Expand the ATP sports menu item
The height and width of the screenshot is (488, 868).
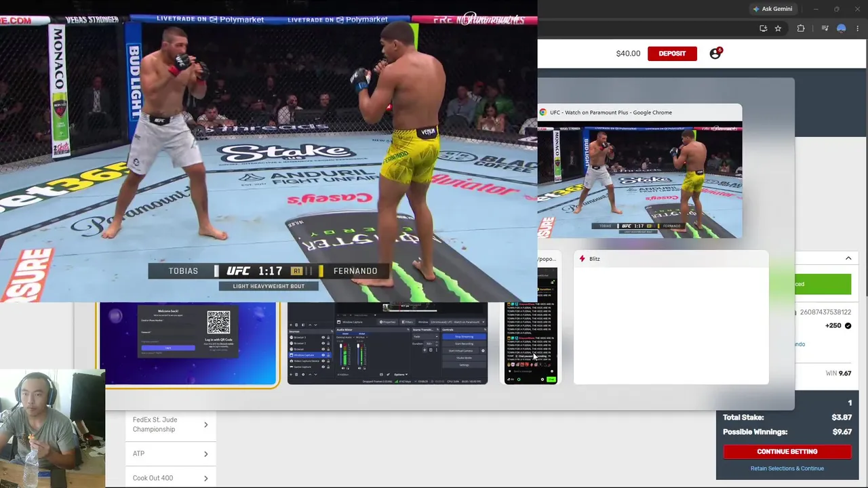(x=170, y=453)
